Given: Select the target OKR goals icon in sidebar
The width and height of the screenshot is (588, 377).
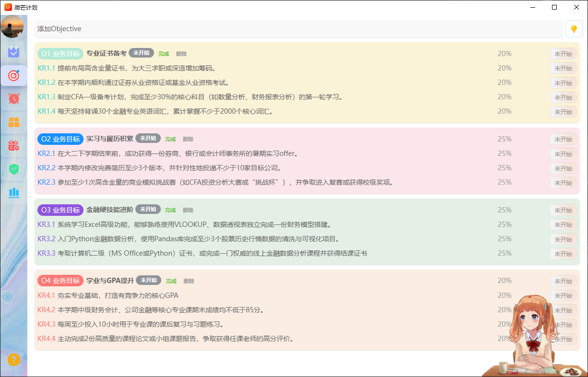Looking at the screenshot, I should click(x=14, y=75).
